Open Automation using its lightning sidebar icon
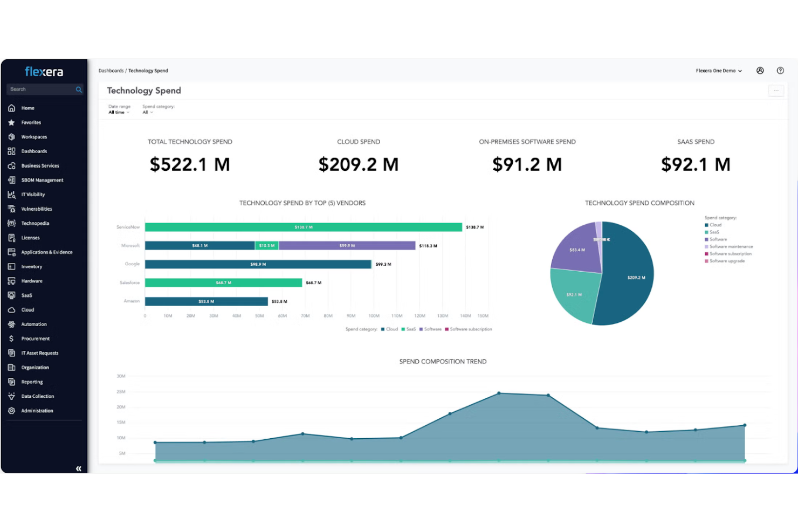798x532 pixels. point(11,324)
